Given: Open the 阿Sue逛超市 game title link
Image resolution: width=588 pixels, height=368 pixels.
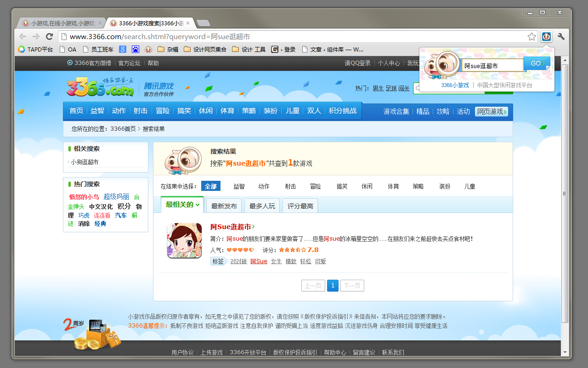Looking at the screenshot, I should pos(231,227).
